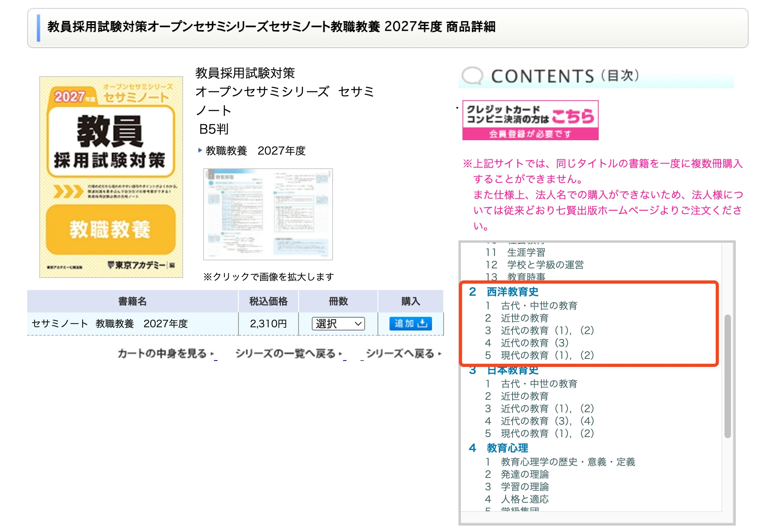This screenshot has width=759, height=532.
Task: Click the 税込価格 column header
Action: tap(268, 301)
